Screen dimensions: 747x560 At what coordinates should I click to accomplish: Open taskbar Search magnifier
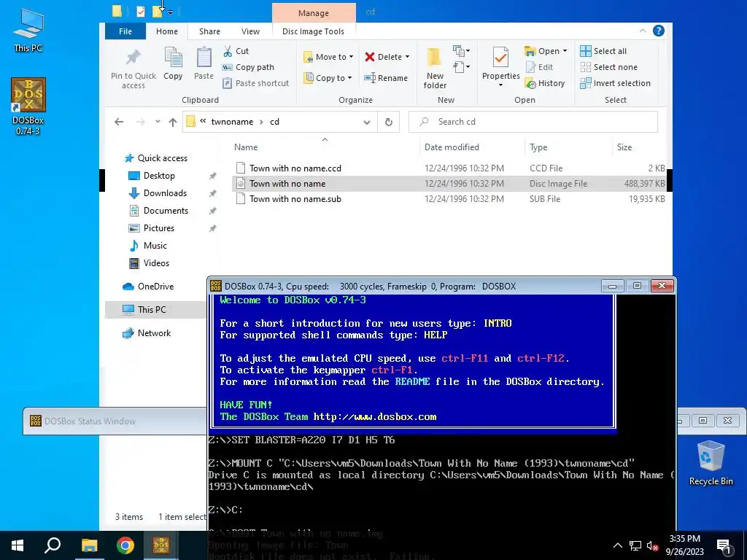(x=53, y=545)
